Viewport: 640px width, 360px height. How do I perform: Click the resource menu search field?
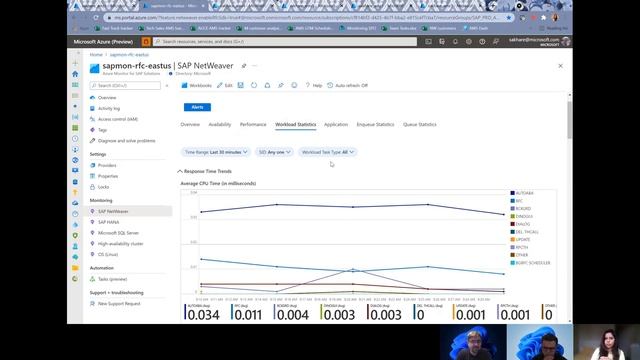pos(125,85)
